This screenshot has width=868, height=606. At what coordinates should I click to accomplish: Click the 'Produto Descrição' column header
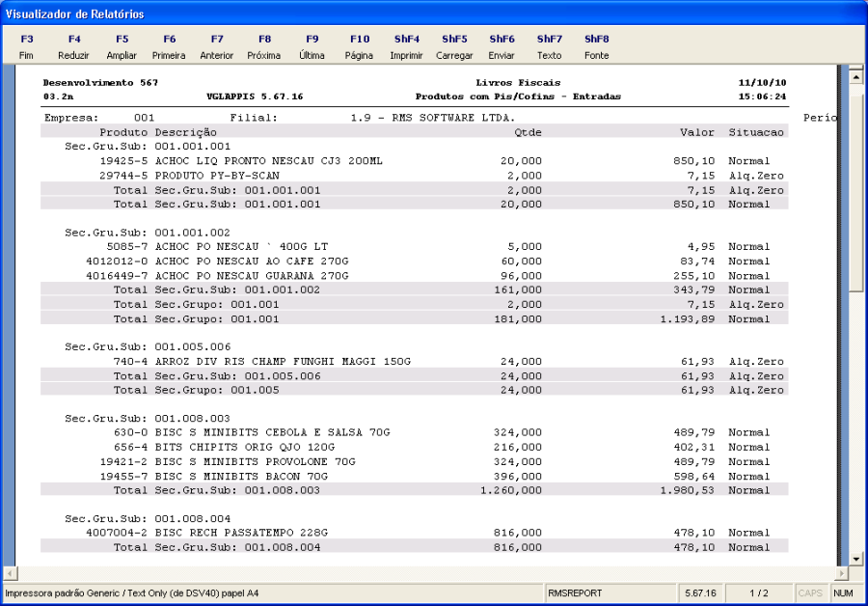click(x=158, y=132)
